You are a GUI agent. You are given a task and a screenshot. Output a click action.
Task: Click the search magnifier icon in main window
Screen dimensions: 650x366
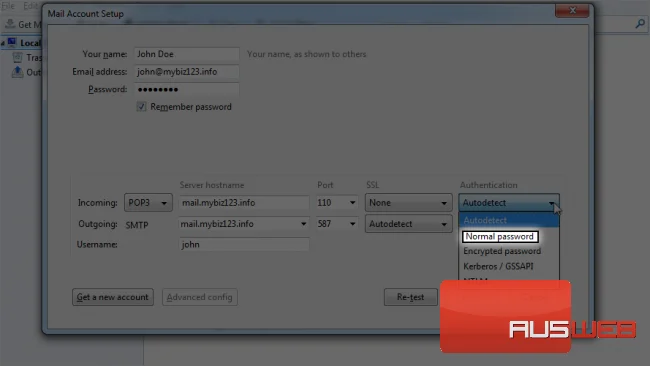click(x=640, y=24)
